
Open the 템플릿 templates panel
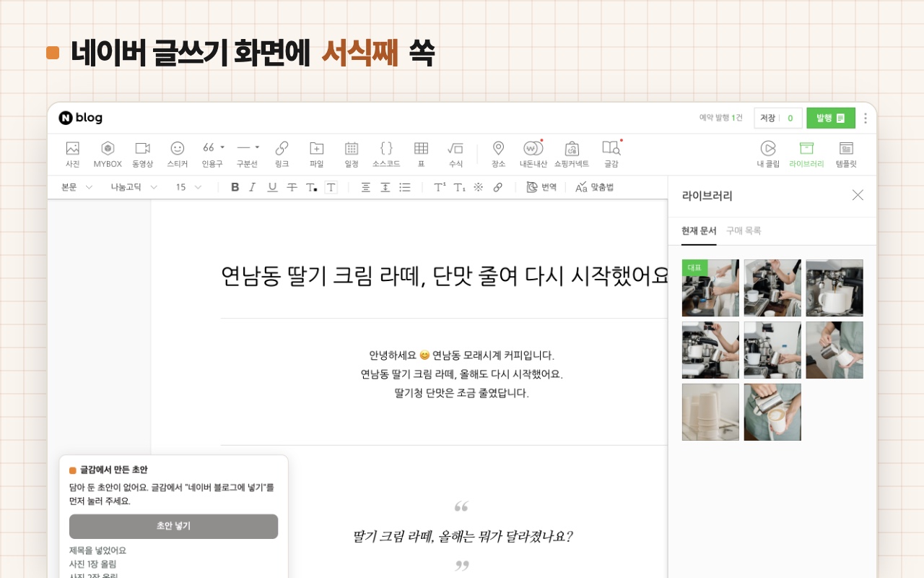[x=846, y=154]
